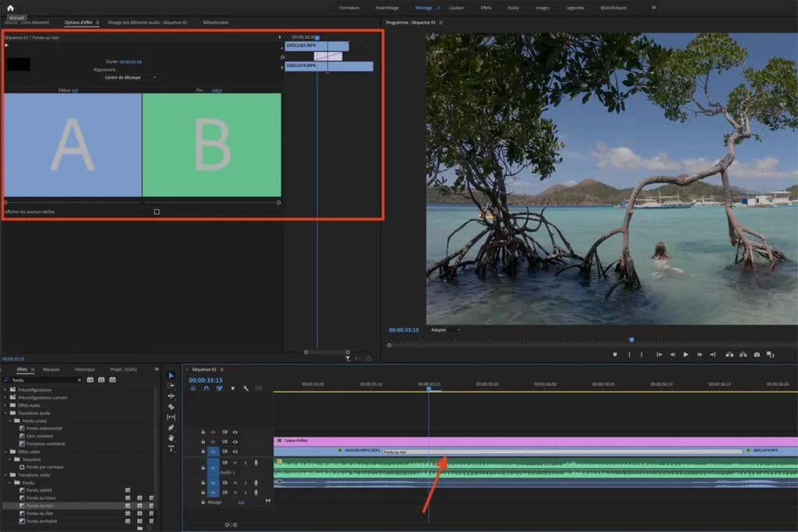This screenshot has height=532, width=798.
Task: Expand the Effets audio folder
Action: click(5, 405)
